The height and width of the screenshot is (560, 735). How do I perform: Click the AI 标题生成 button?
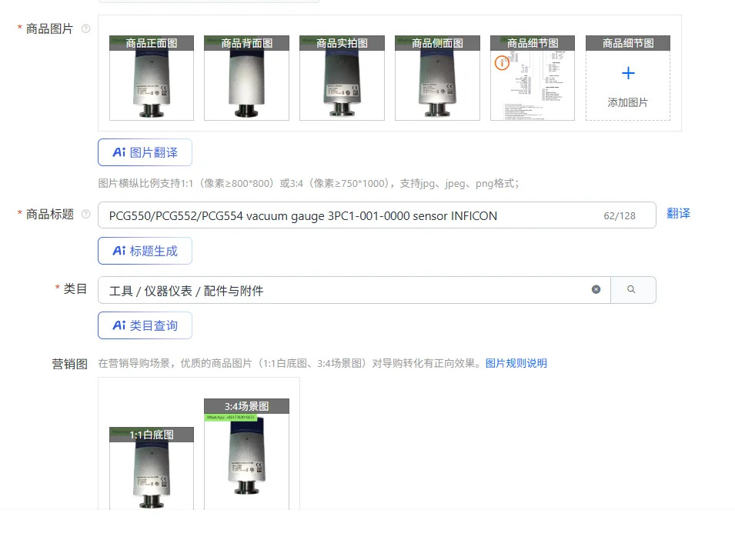pyautogui.click(x=145, y=251)
